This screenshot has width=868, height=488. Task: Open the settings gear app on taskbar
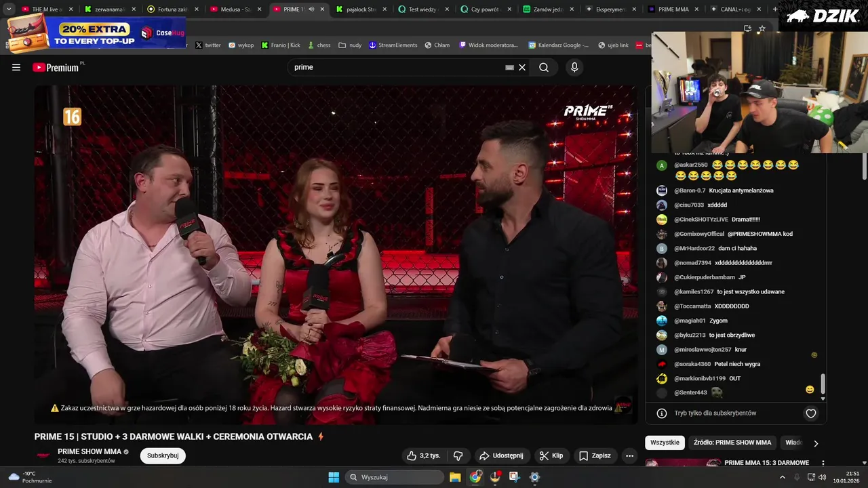[x=534, y=477]
